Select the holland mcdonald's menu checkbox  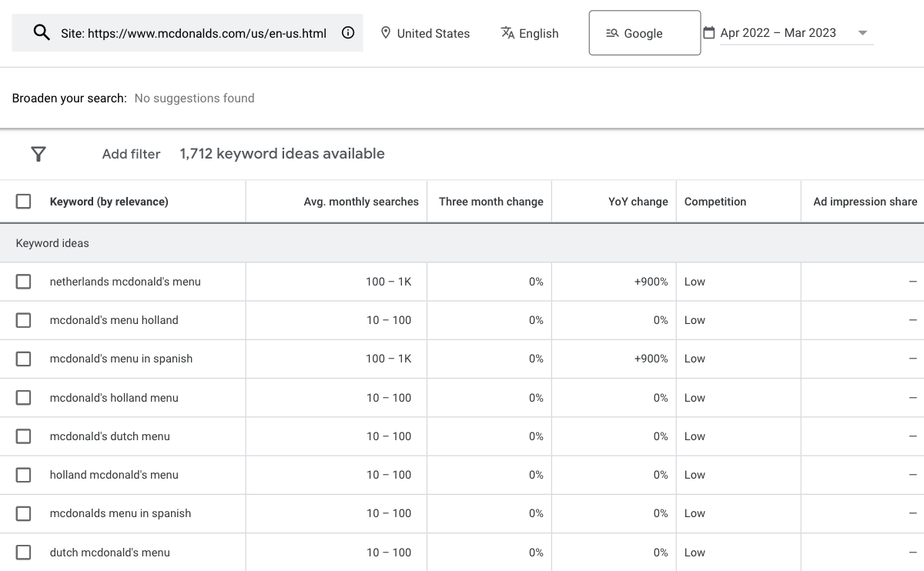(x=24, y=475)
